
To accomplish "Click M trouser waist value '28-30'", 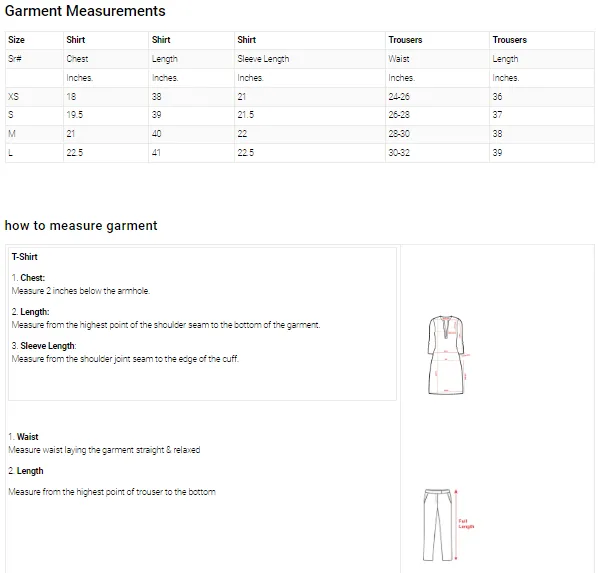I will tap(399, 134).
